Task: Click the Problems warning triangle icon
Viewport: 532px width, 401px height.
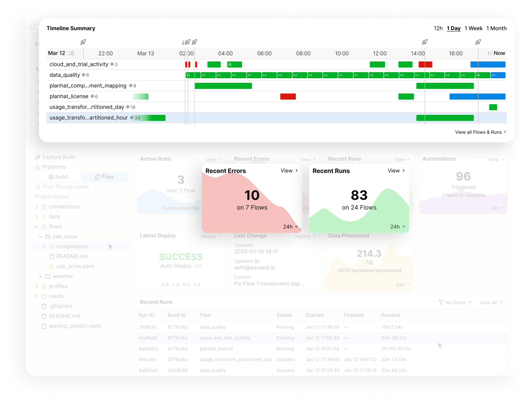Action: (x=38, y=167)
